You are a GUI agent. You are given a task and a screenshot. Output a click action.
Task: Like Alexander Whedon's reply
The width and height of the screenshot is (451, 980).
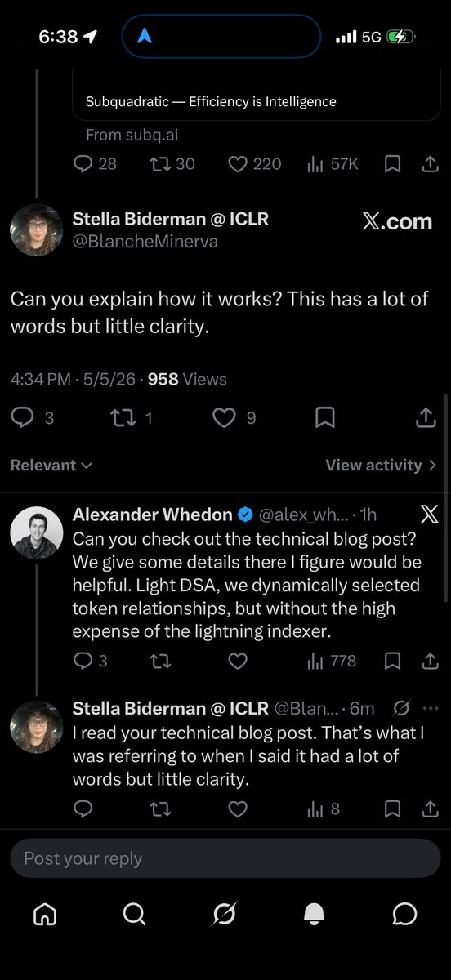pyautogui.click(x=237, y=661)
